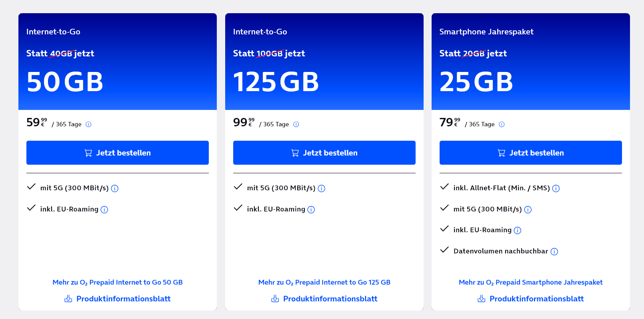
Task: Order the 50 GB Internet-to-Go plan
Action: click(x=118, y=153)
